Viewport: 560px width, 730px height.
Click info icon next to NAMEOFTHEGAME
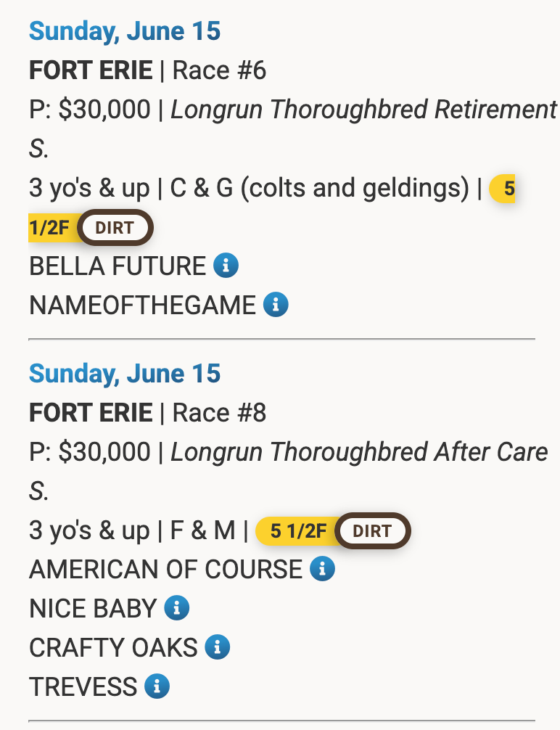point(276,305)
